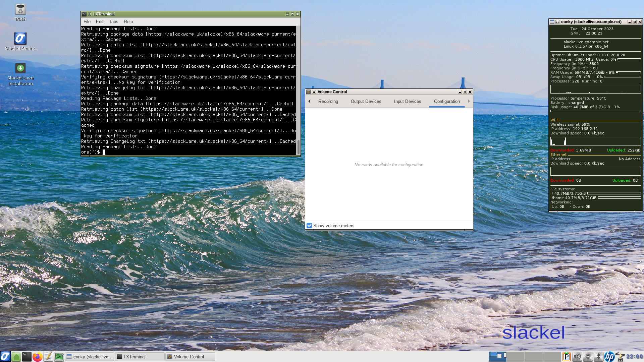Select the Configuration tab
This screenshot has height=362, width=644.
447,101
